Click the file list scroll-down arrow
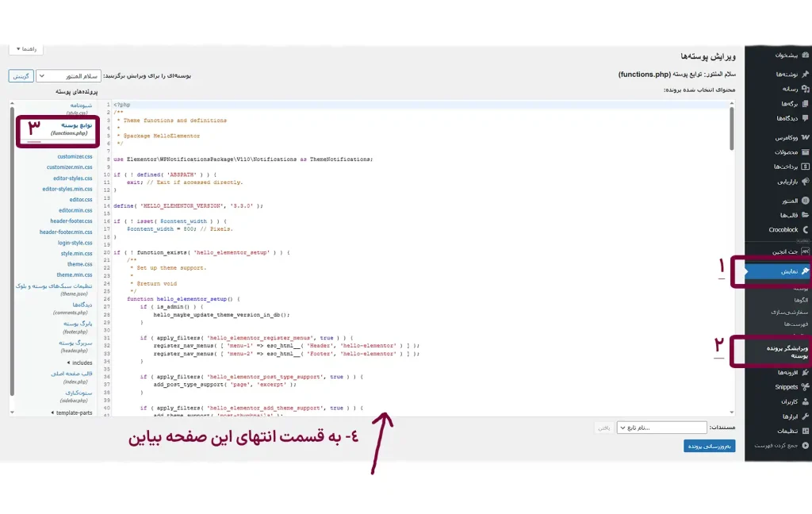Image resolution: width=812 pixels, height=514 pixels. [x=12, y=412]
